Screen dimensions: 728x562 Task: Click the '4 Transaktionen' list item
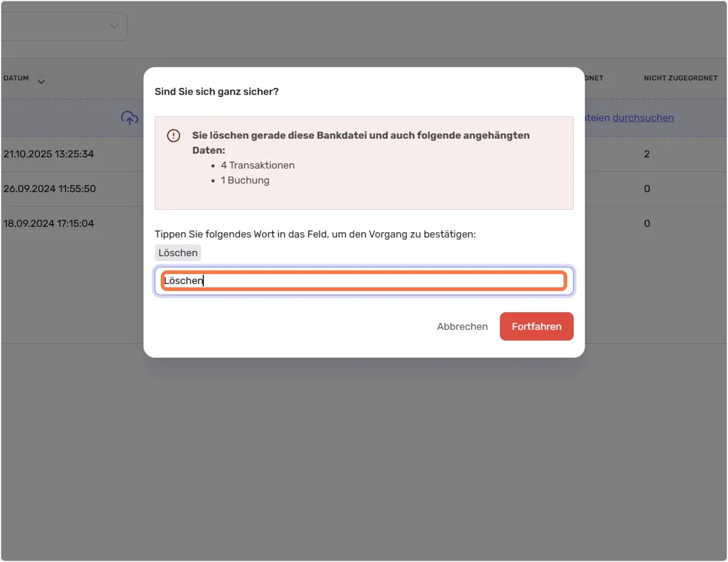tap(258, 165)
